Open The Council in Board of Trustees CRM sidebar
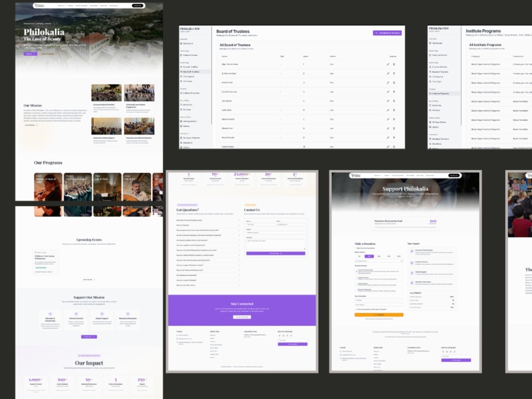Screen dimensions: 532x399 pyautogui.click(x=188, y=76)
